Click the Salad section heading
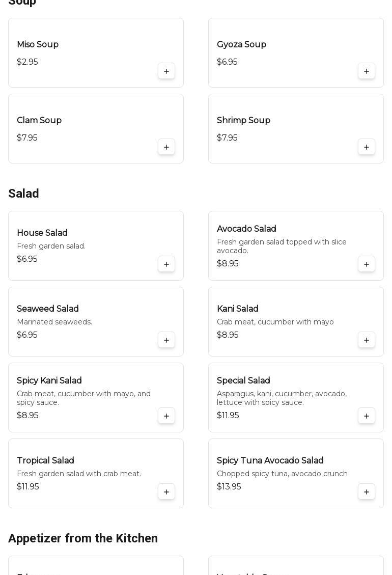 pos(23,194)
